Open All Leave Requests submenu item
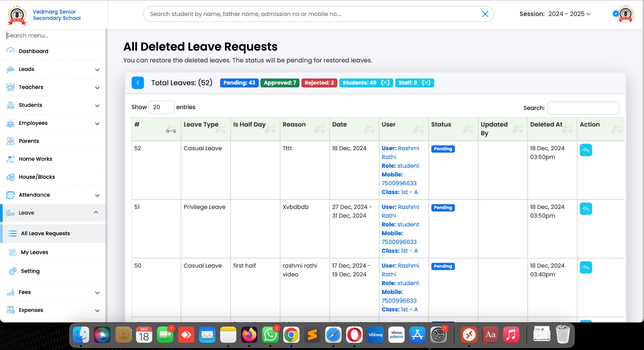Viewport: 644px width, 350px height. [x=53, y=234]
